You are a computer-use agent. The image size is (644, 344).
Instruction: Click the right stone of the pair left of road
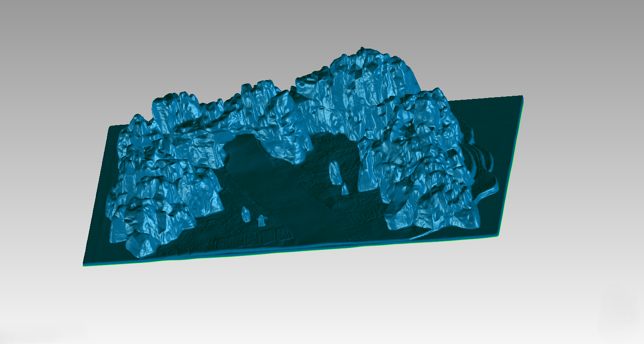pyautogui.click(x=261, y=220)
